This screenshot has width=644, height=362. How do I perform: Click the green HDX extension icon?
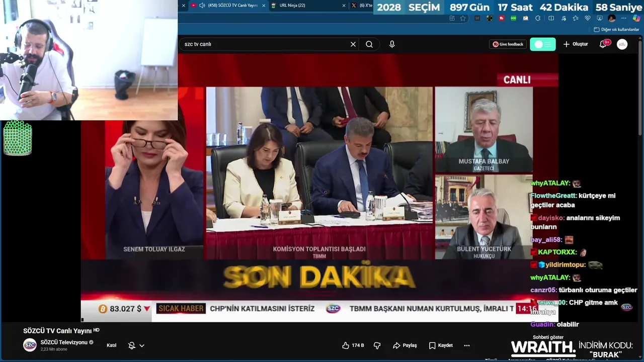pyautogui.click(x=513, y=18)
